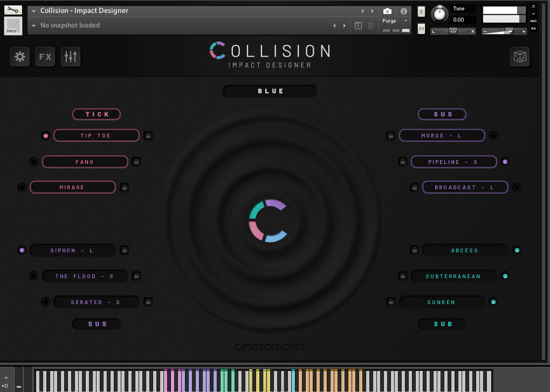
Task: Lock the PIPELINE - S layer
Action: point(403,162)
